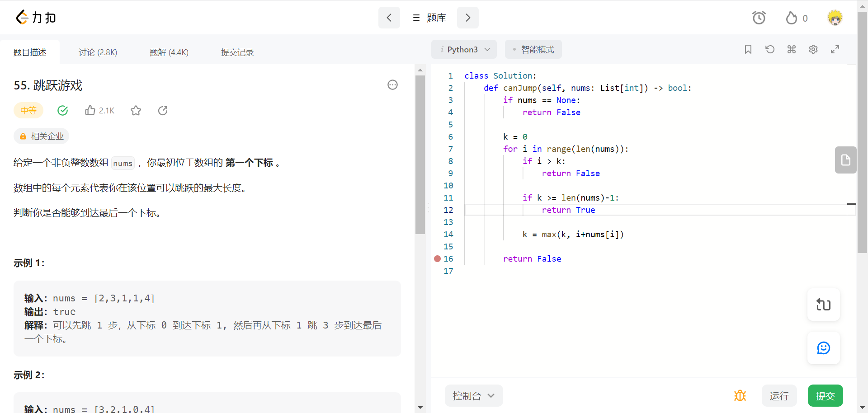Viewport: 868px width, 413px height.
Task: Click the layout switch floating icon
Action: (824, 305)
